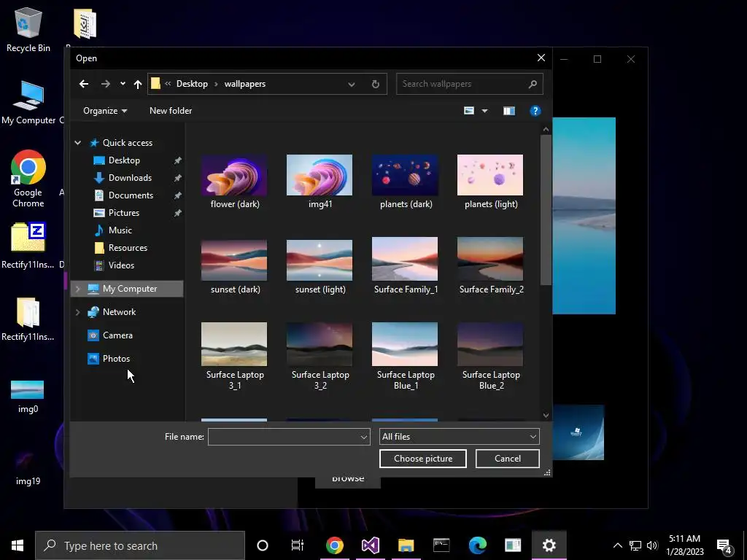Select Surface Laptop Blue_1 thumbnail
This screenshot has width=747, height=560.
(405, 344)
